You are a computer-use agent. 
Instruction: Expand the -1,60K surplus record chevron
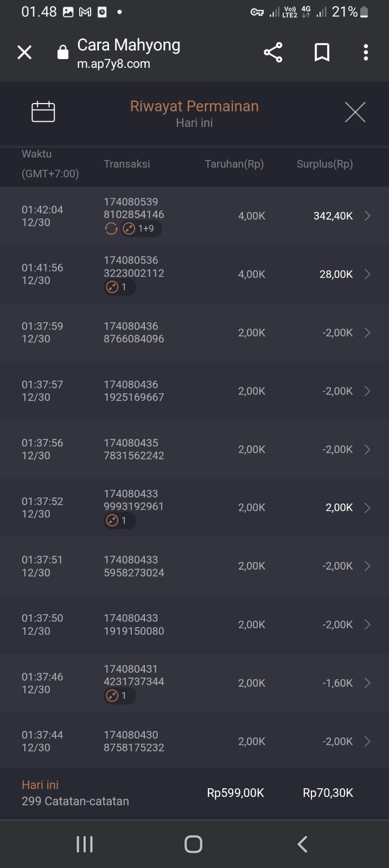[x=367, y=683]
